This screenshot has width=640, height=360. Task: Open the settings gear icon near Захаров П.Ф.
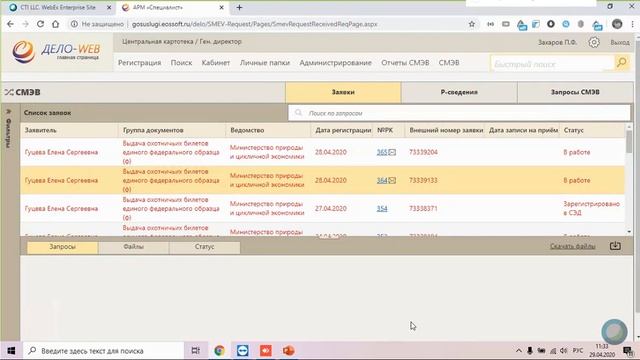click(x=594, y=42)
